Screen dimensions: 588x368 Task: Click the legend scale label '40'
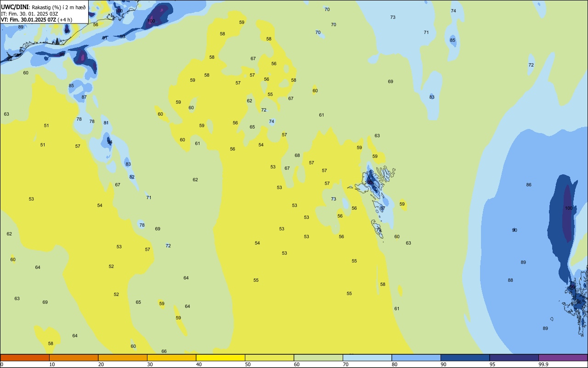[x=199, y=364]
